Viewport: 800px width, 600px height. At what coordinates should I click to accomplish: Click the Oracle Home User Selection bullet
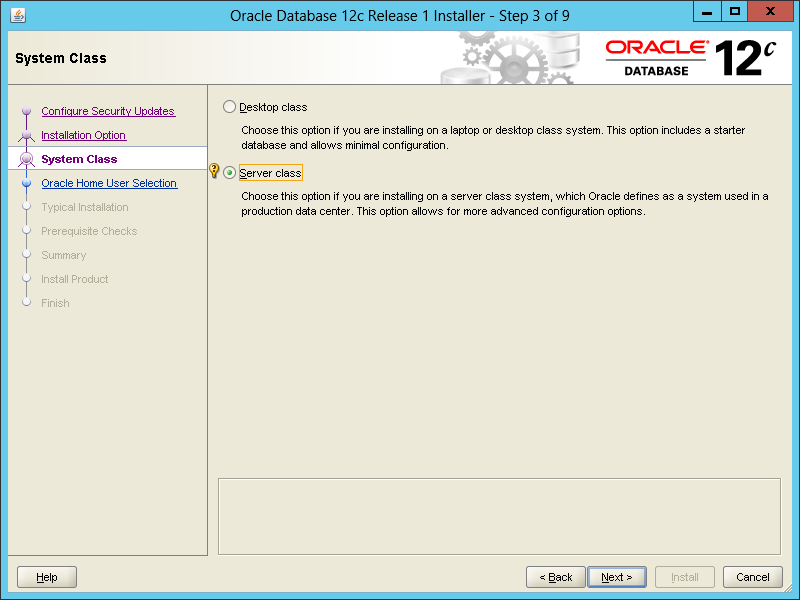[x=27, y=183]
